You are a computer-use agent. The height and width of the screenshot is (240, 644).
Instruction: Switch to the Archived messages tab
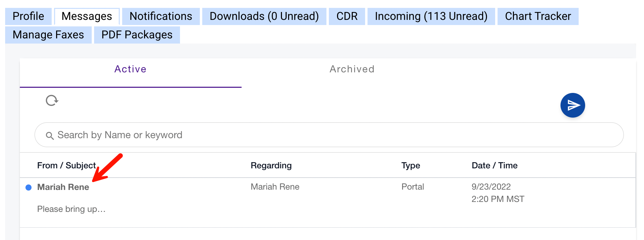click(x=352, y=69)
